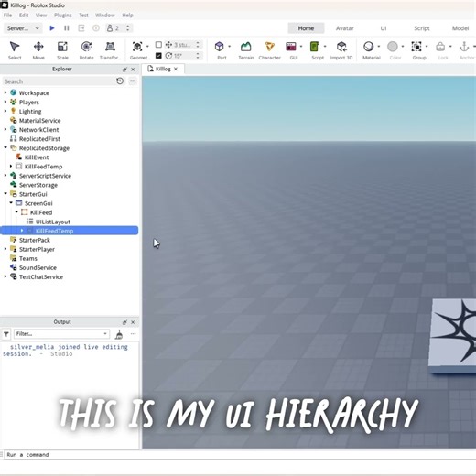This screenshot has height=476, width=476.
Task: Group the selected objects
Action: [416, 50]
